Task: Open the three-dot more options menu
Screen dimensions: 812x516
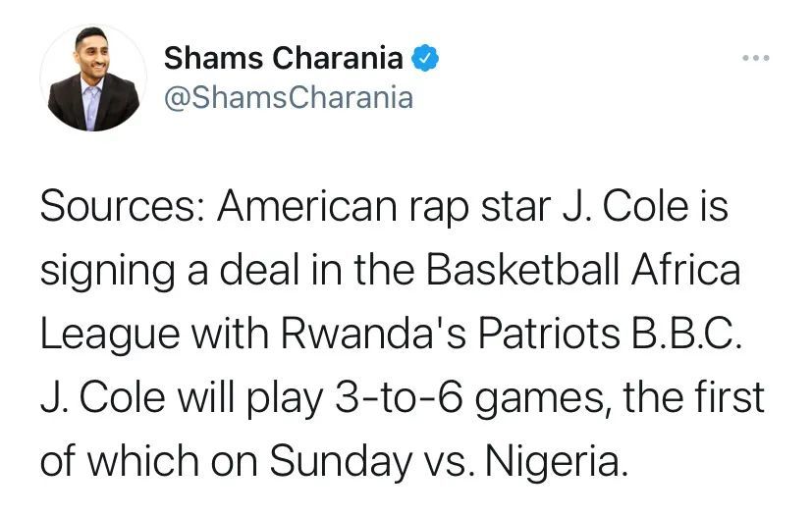Action: tap(756, 58)
